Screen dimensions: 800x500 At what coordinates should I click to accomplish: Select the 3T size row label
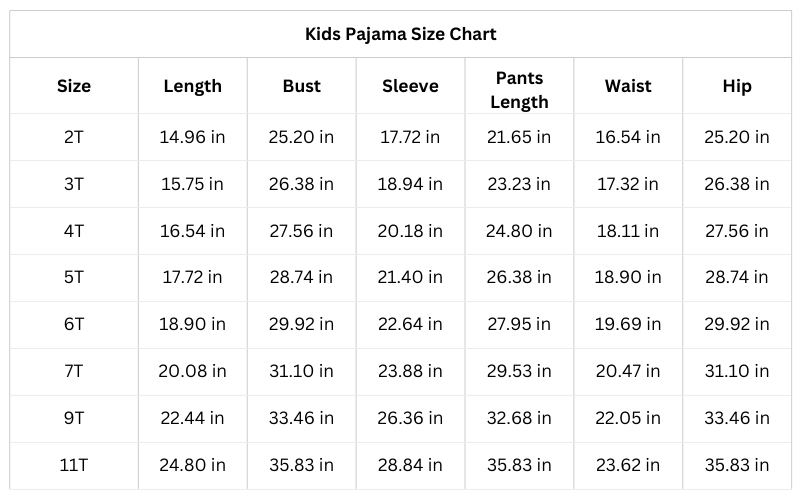(x=73, y=184)
